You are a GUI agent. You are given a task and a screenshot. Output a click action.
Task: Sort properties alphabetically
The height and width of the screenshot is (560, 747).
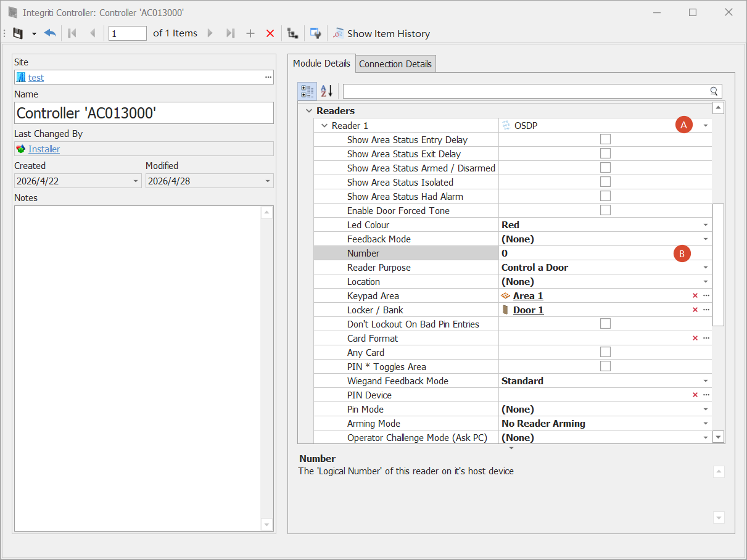[326, 91]
